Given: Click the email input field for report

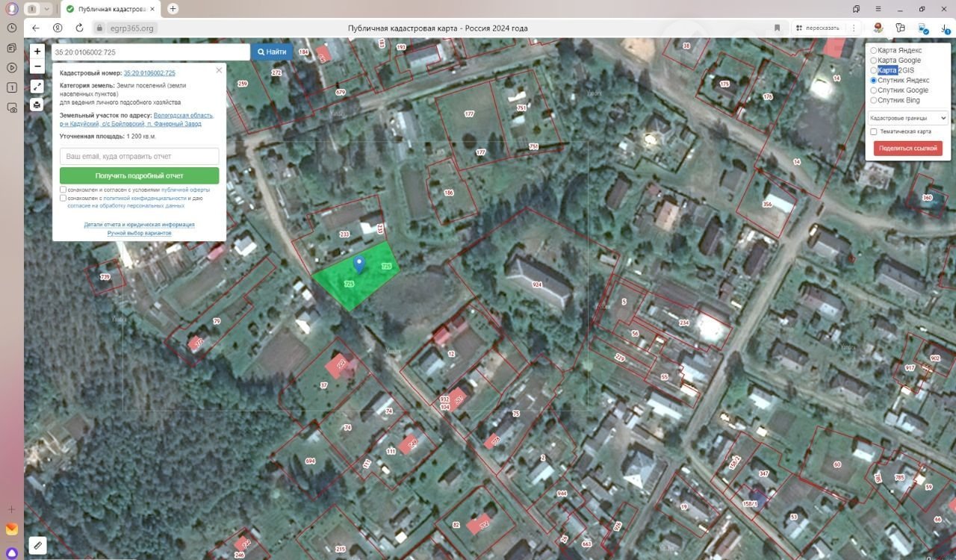Looking at the screenshot, I should tap(139, 157).
